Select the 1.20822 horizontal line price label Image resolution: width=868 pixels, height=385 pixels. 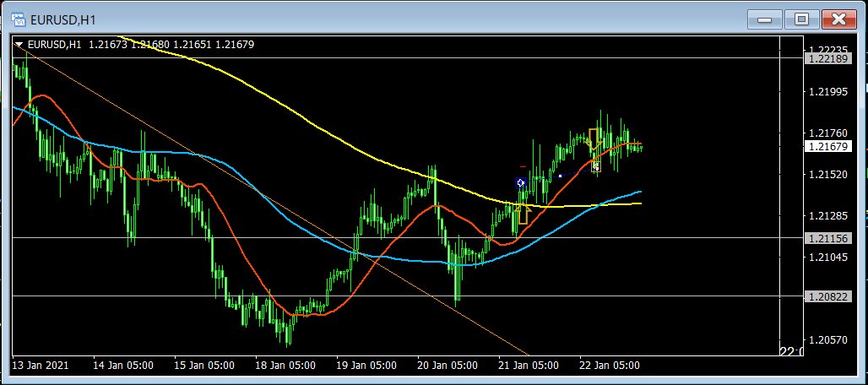pyautogui.click(x=828, y=296)
